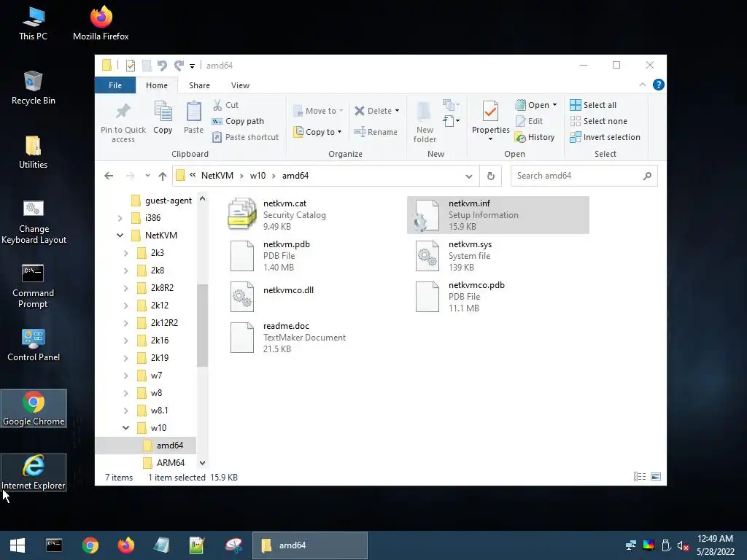Select 2k12R2 folder in tree

coord(158,323)
